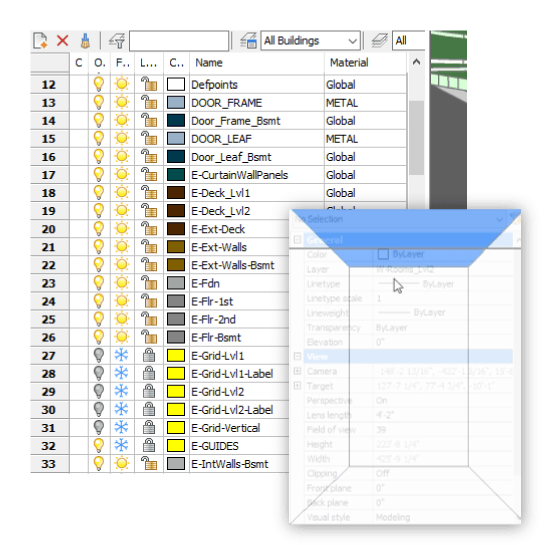
Task: Collapse the General section in Properties
Action: tap(298, 240)
